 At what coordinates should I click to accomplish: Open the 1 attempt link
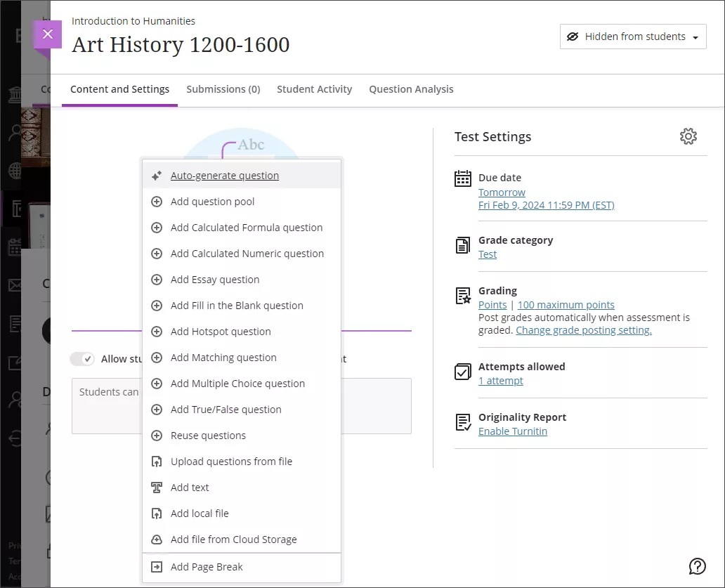[x=500, y=381]
